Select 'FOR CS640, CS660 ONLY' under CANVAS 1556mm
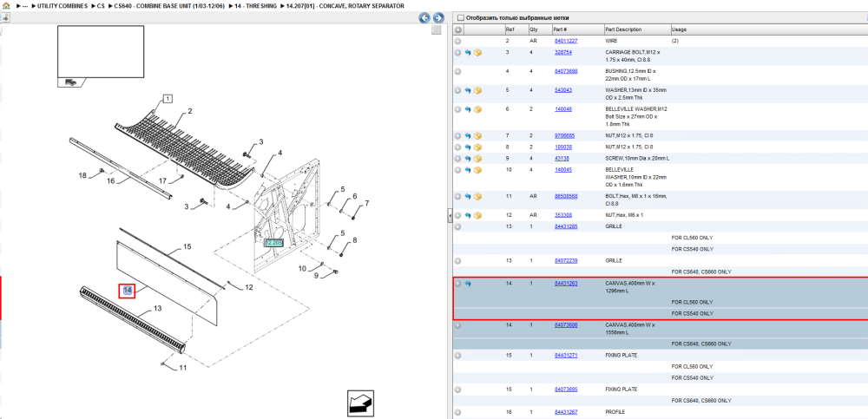Image resolution: width=868 pixels, height=419 pixels. pos(701,344)
